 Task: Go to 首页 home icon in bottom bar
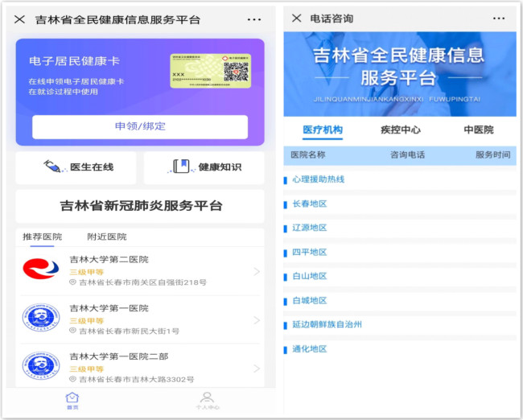(72, 401)
